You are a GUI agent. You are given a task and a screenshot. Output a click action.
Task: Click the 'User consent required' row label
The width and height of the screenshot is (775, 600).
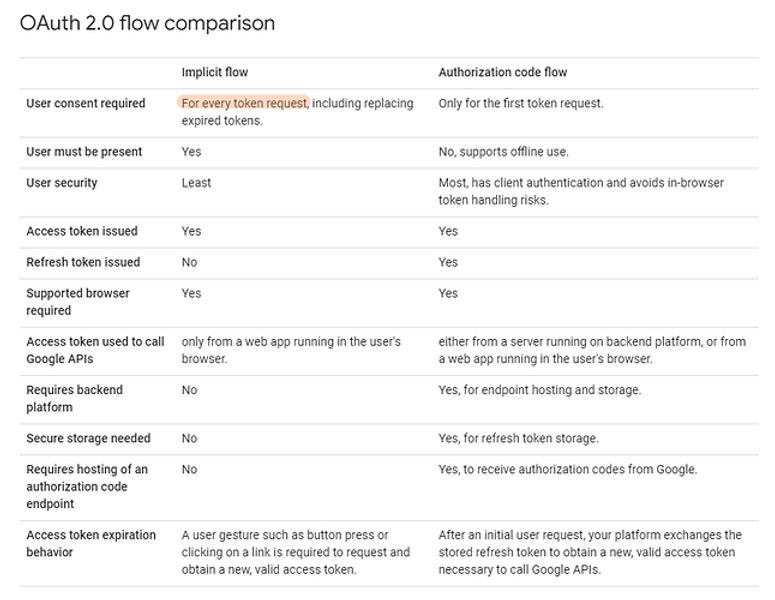coord(85,103)
